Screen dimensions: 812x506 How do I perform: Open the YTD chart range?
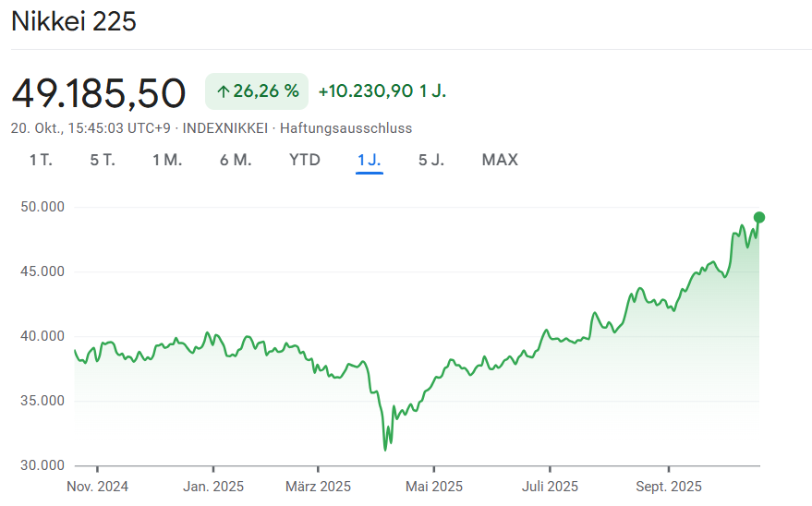(305, 160)
